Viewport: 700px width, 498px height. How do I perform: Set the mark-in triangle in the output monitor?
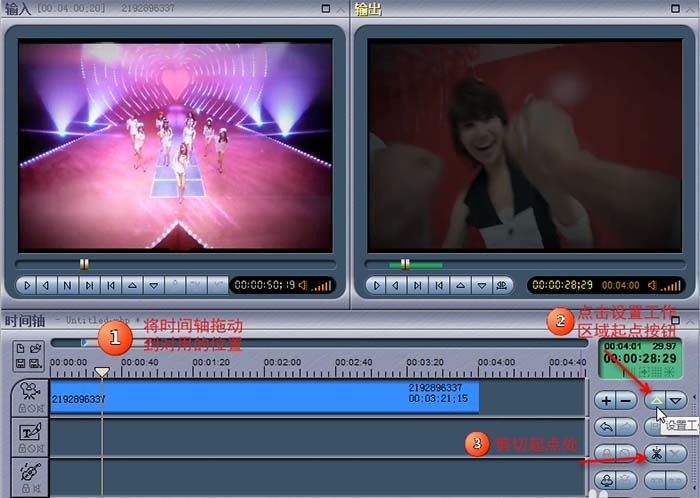coord(460,285)
